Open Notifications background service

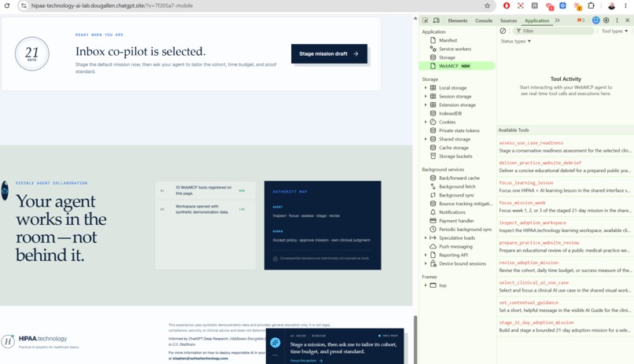(x=452, y=212)
